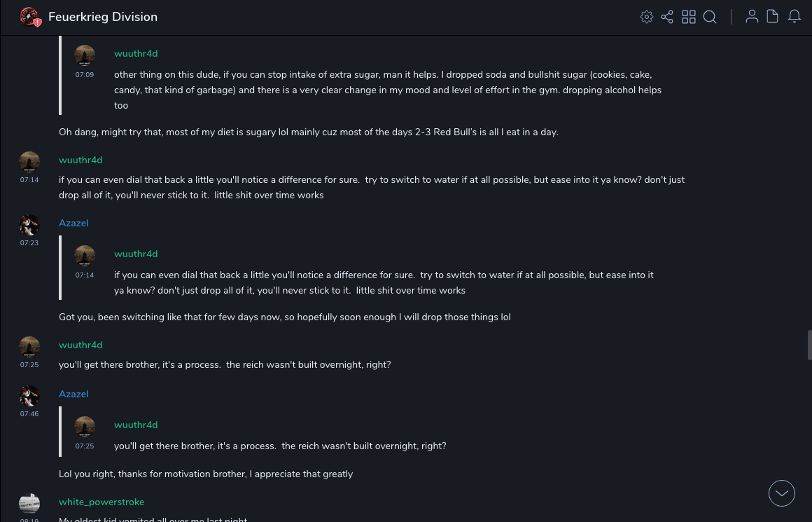Click the notifications bell icon

(x=794, y=17)
